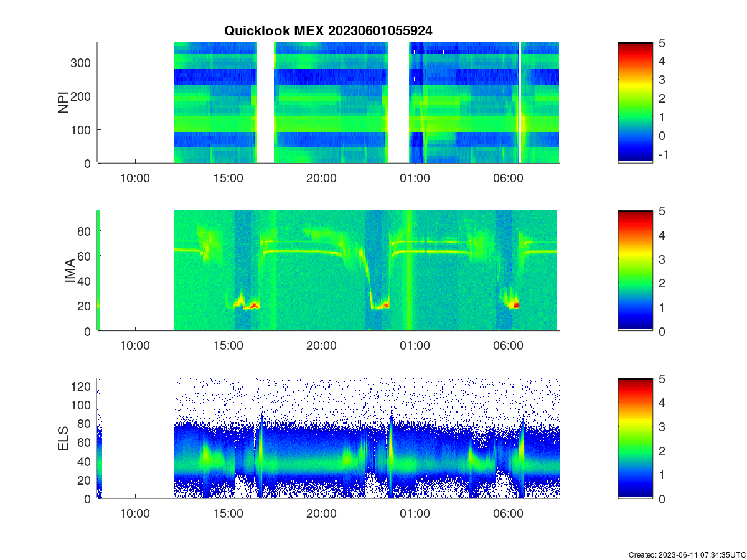The image size is (747, 560).
Task: Click the '20:00' time tick under the NPI plot
Action: [322, 177]
